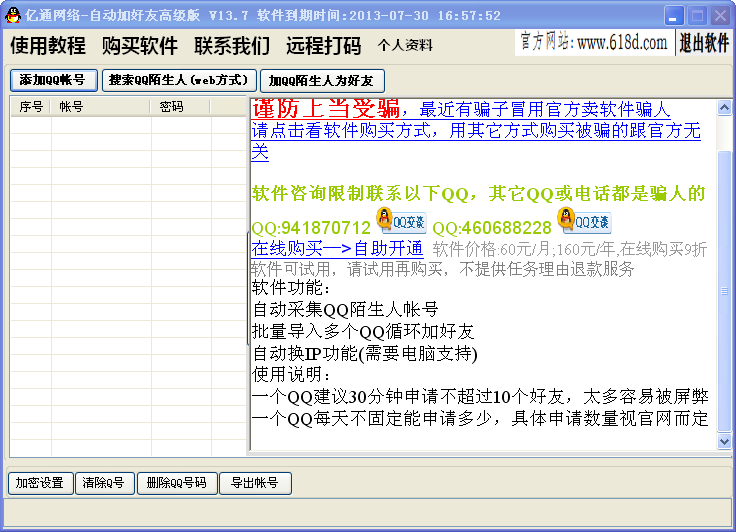Click the 软件功能: heading text
Viewport: 736px width, 532px height.
pos(291,287)
